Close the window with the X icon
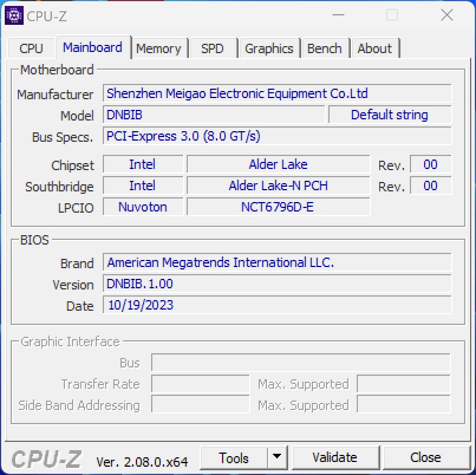Image resolution: width=476 pixels, height=475 pixels. tap(447, 15)
